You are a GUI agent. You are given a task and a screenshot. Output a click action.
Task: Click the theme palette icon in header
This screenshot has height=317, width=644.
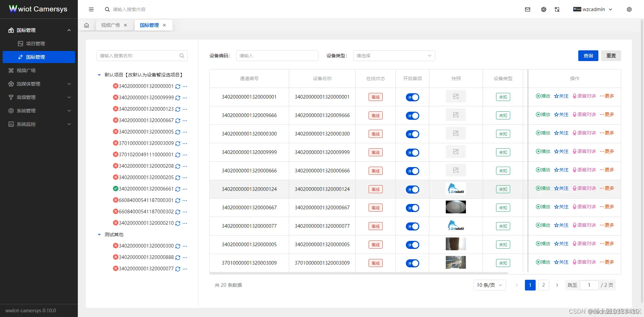[544, 9]
